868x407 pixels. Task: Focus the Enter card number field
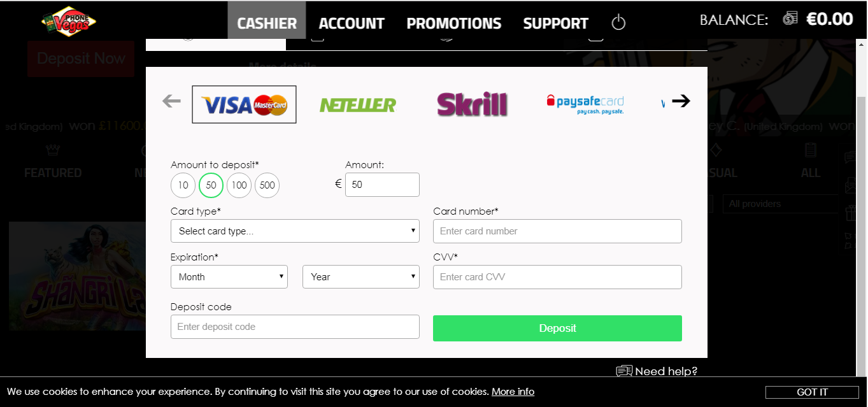pos(557,231)
